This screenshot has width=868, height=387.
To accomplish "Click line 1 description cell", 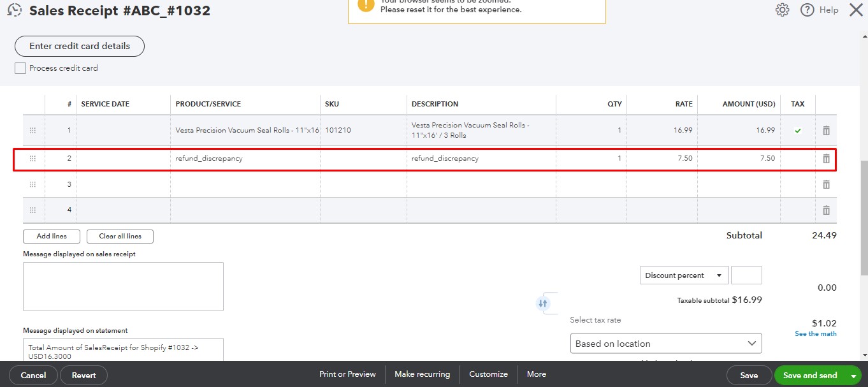I will tap(481, 130).
